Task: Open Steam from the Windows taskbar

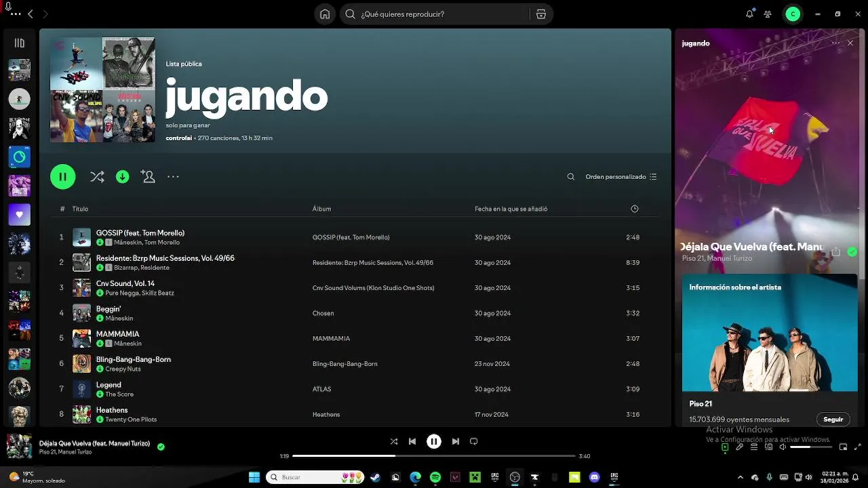Action: click(x=374, y=477)
